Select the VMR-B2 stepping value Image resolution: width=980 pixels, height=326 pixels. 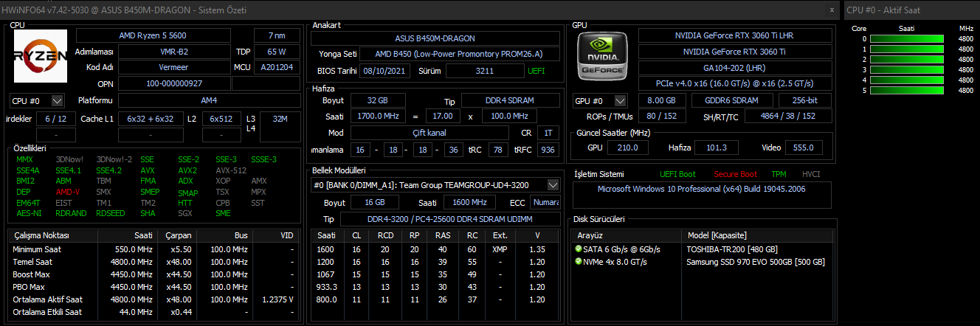pyautogui.click(x=174, y=52)
